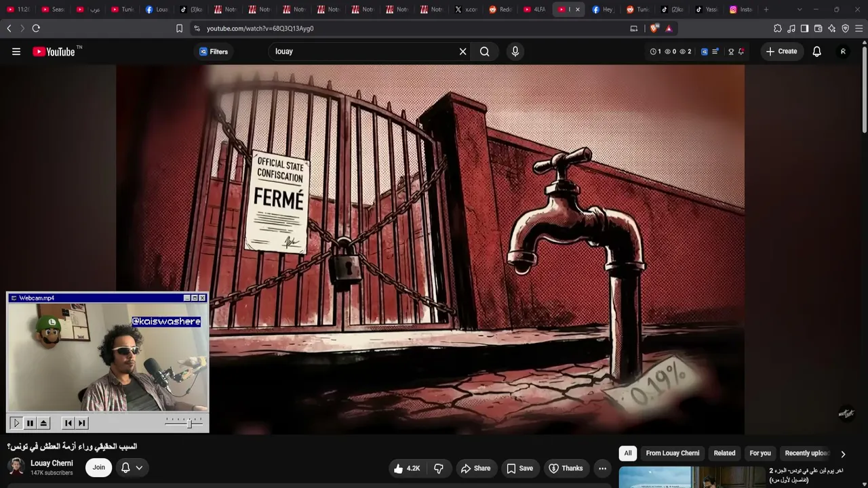
Task: Open more actions three-dot menu
Action: (x=602, y=468)
